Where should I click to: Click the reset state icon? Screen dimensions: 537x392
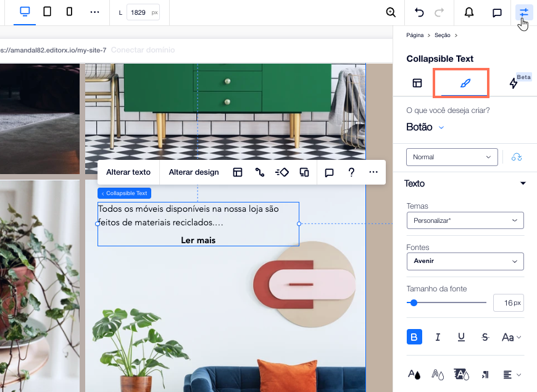coord(517,157)
